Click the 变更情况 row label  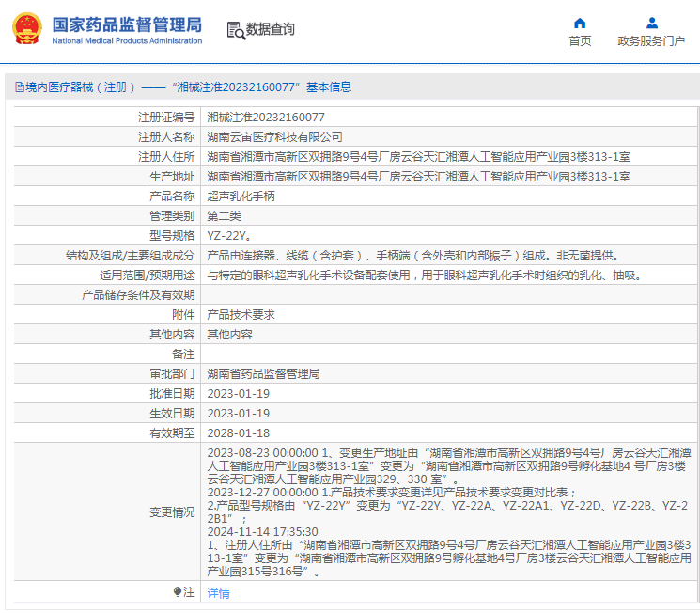pos(172,512)
